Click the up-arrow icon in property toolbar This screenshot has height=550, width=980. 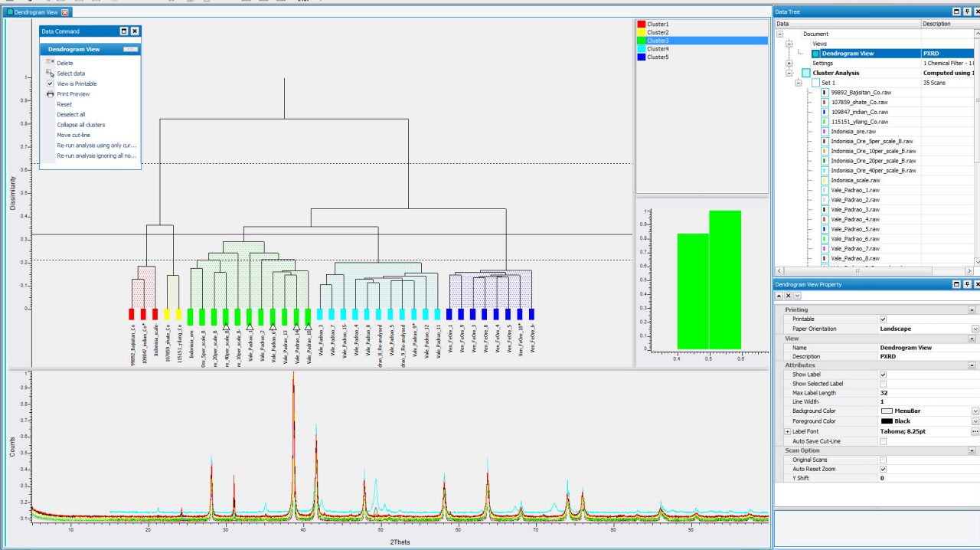[779, 295]
